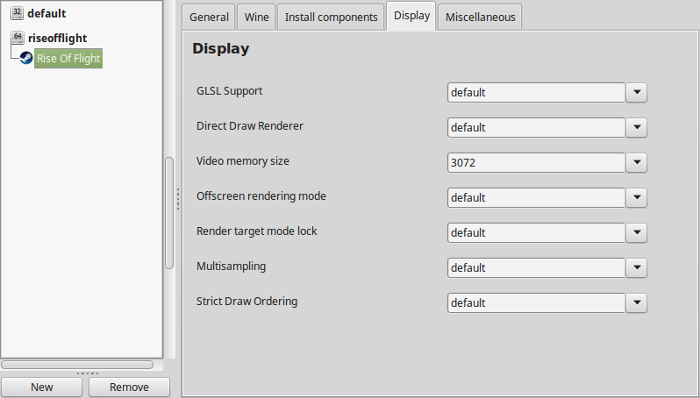Viewport: 700px width, 398px height.
Task: Open the Strict Draw Ordering dropdown
Action: click(636, 303)
